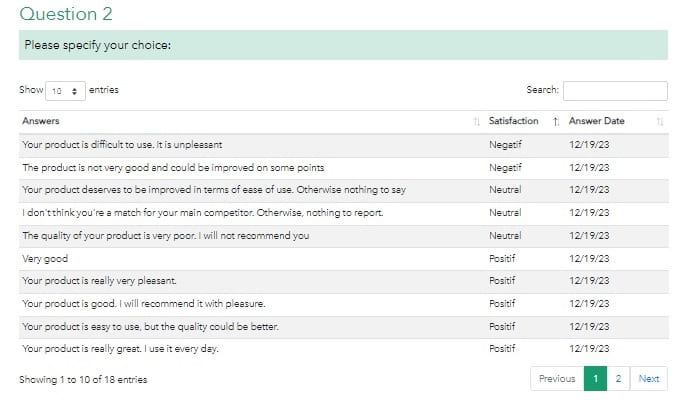Screen dimensions: 685x410
Task: Sort by the Satisfaction column arrow icon
Action: tap(556, 121)
